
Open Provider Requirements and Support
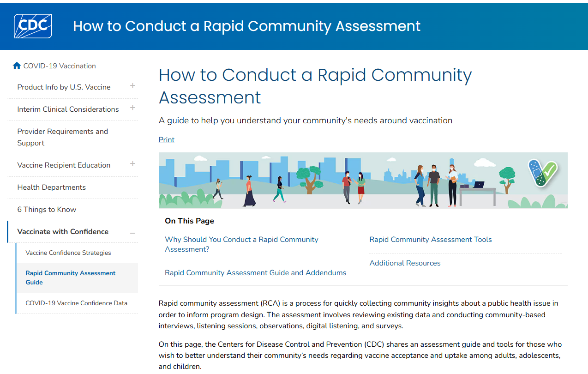click(63, 137)
